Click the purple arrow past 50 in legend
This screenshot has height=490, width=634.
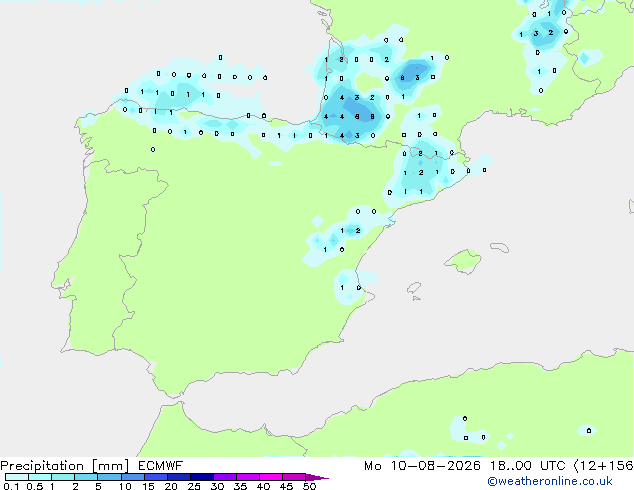(x=317, y=477)
